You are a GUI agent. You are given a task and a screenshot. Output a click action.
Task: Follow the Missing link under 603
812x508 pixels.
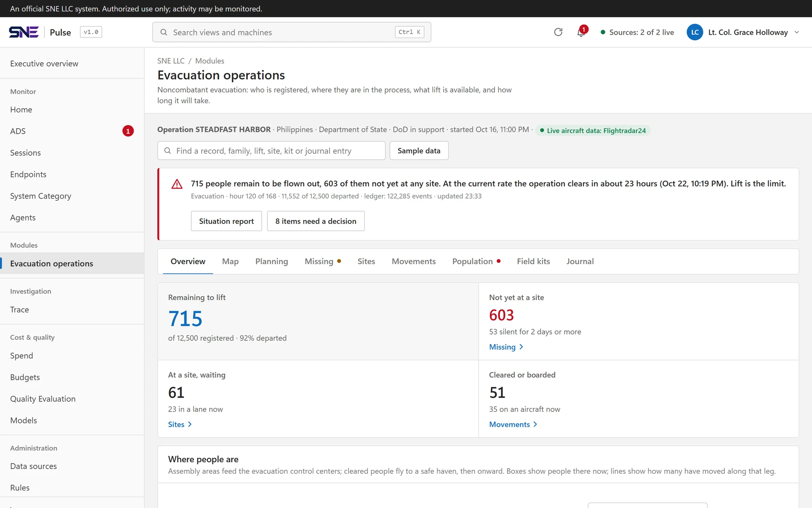506,347
